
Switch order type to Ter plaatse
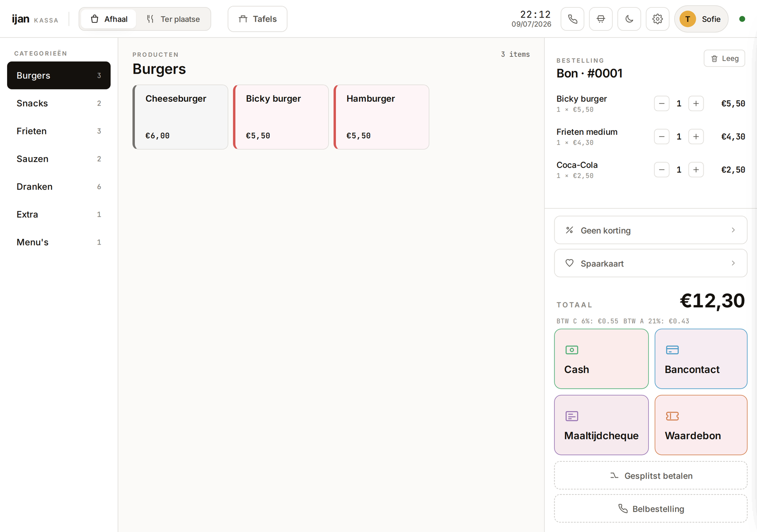173,19
